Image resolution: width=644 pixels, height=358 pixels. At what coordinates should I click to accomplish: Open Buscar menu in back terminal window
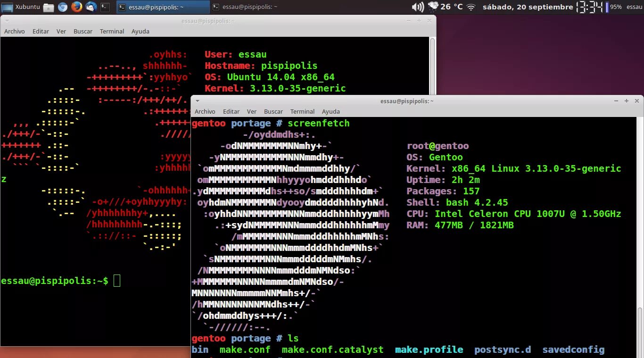[x=83, y=31]
